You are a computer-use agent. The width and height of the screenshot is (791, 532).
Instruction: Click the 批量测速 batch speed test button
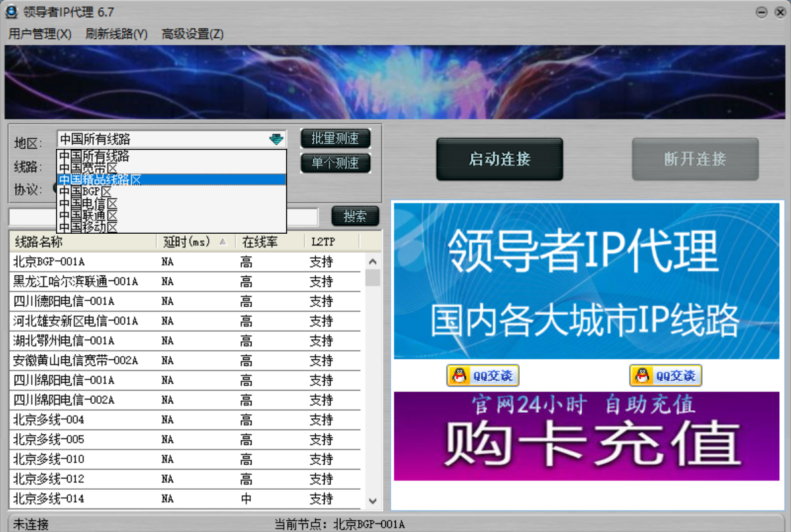pyautogui.click(x=335, y=138)
